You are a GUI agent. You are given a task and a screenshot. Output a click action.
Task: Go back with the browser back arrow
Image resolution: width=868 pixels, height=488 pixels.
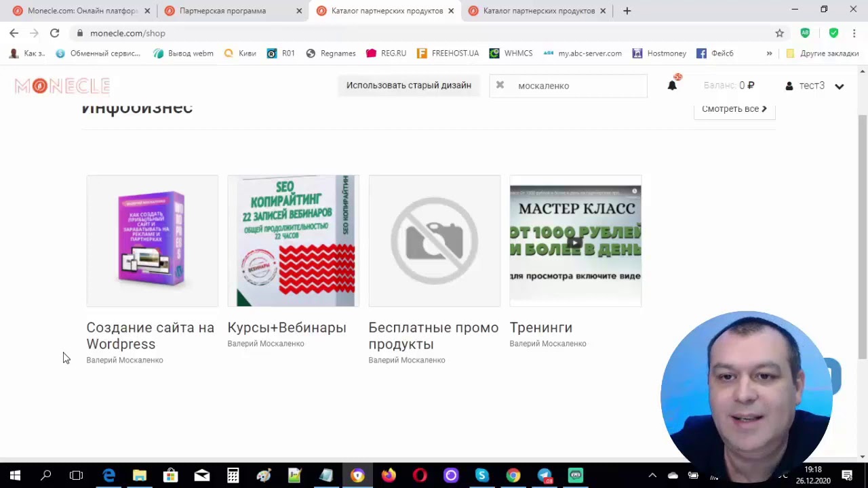(x=14, y=33)
